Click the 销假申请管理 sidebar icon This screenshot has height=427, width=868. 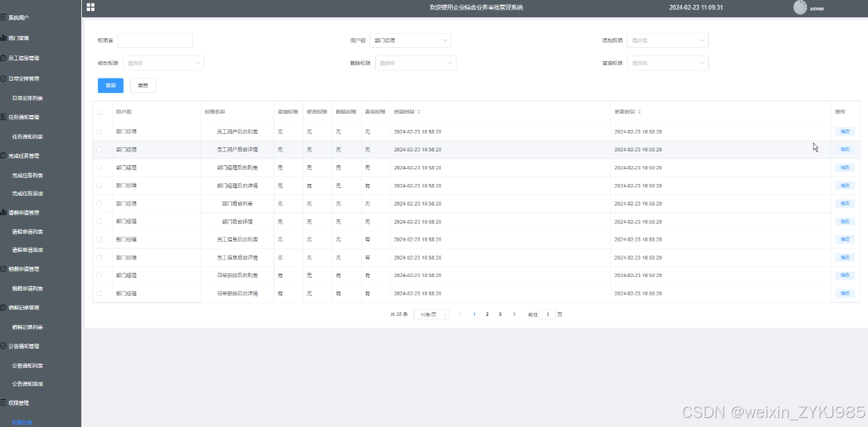(3, 269)
